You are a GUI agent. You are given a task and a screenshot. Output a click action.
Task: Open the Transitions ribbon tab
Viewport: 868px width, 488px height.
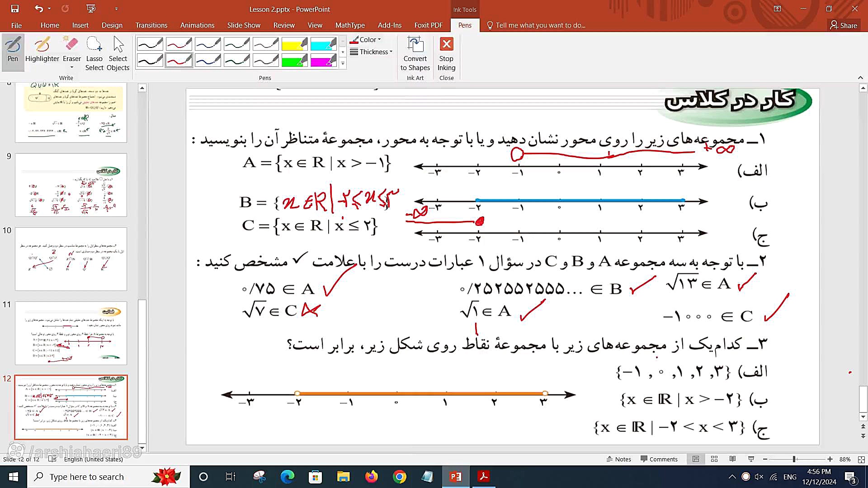151,25
